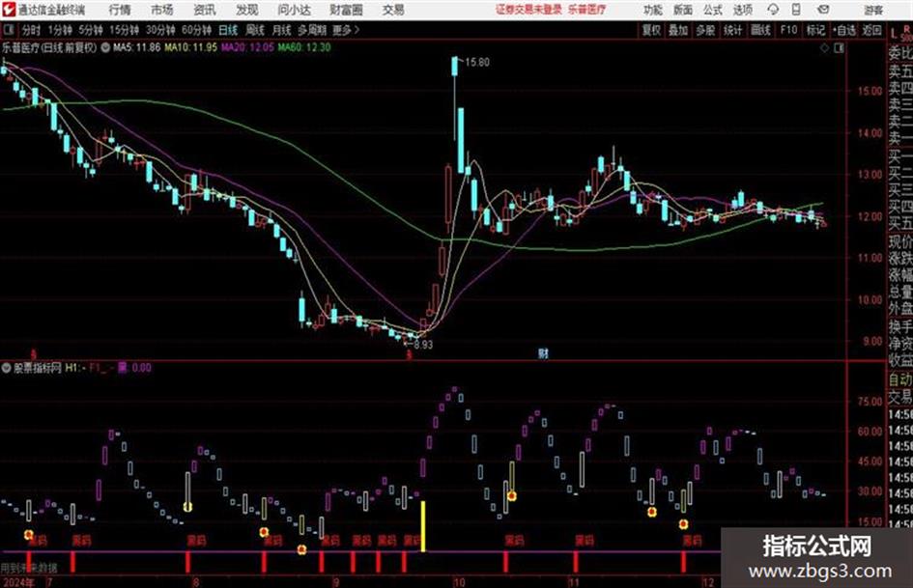913x588 pixels.
Task: Switch to the 60分钟 period tab
Action: (196, 30)
